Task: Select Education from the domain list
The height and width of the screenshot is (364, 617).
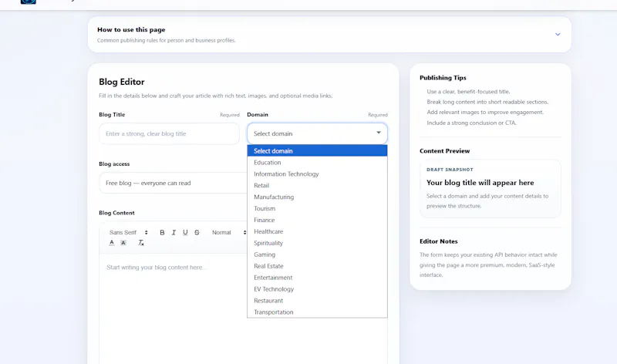Action: 317,163
